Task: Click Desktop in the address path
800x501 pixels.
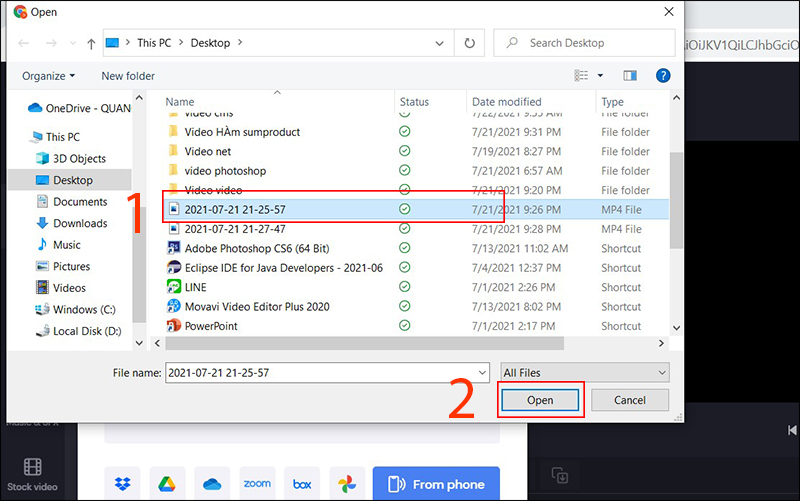Action: [x=210, y=43]
